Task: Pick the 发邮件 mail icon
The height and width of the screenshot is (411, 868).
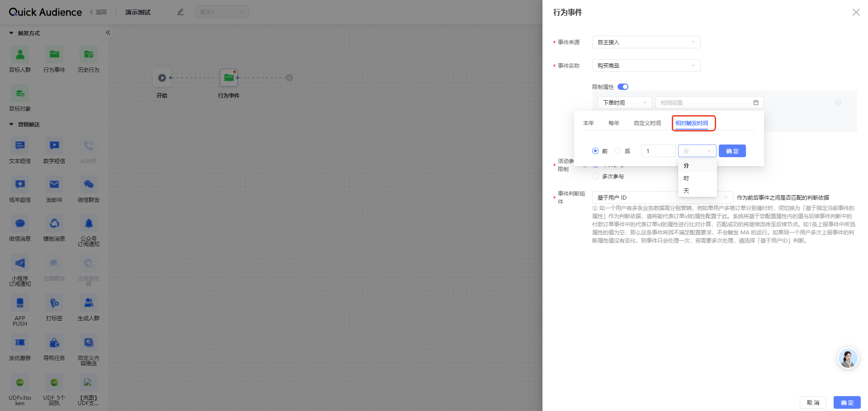Action: [54, 184]
